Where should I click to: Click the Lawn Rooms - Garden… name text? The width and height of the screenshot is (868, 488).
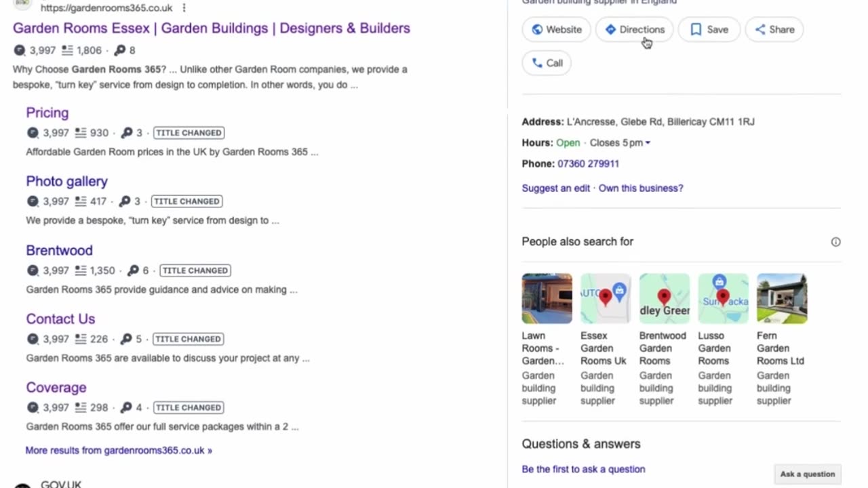pos(542,348)
